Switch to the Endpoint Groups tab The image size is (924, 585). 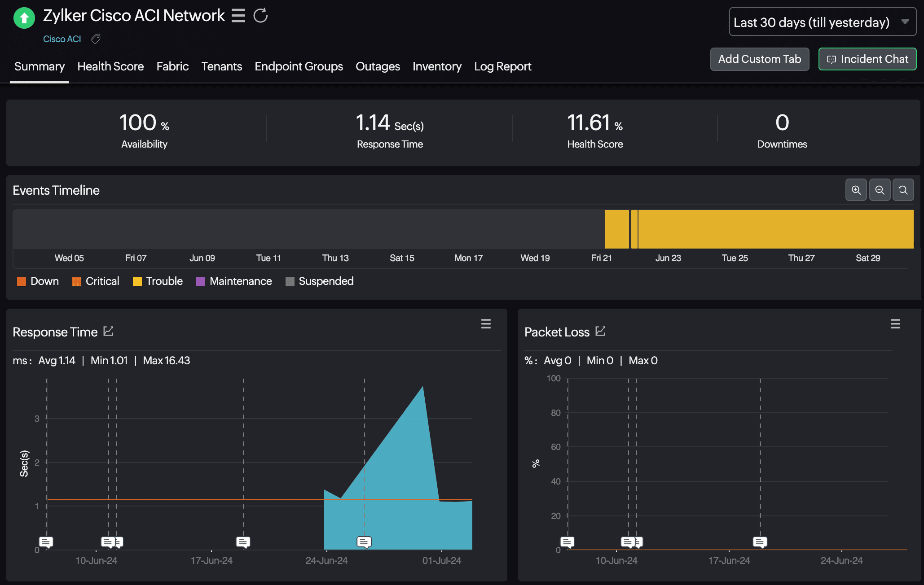click(x=299, y=66)
